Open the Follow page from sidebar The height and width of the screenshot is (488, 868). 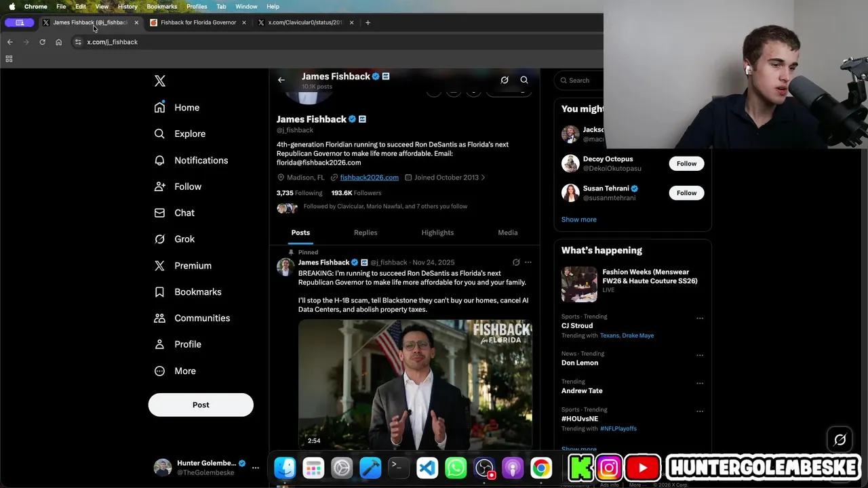pos(178,186)
